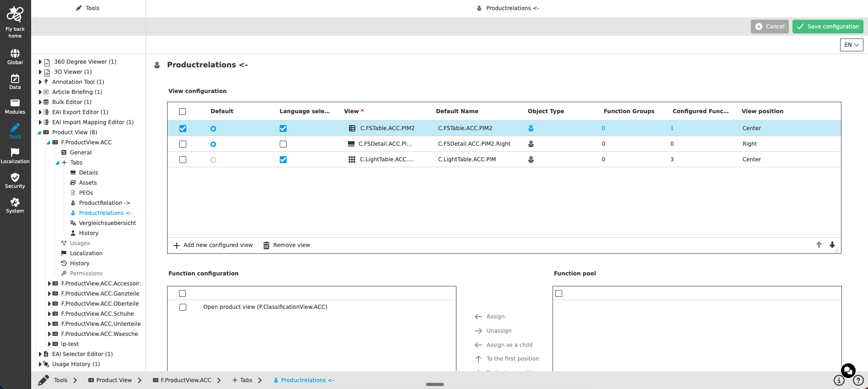The height and width of the screenshot is (389, 868).
Task: Collapse the F.ProductView.ACC tree node
Action: click(x=49, y=142)
